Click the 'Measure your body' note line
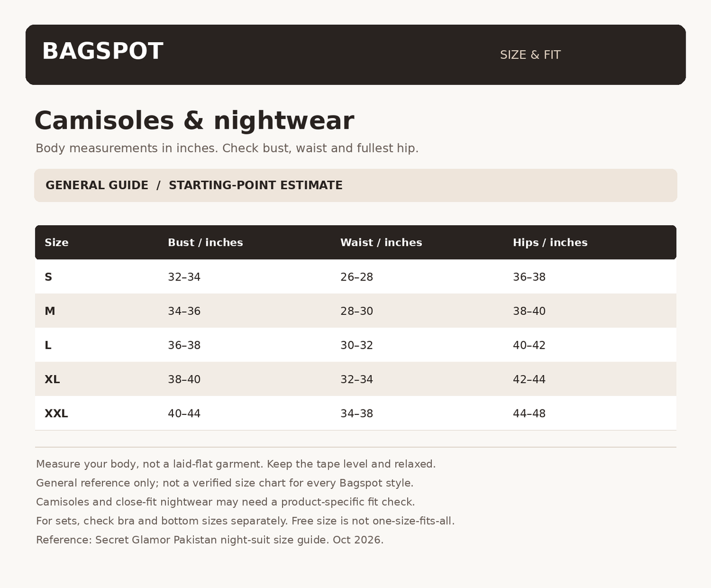711x588 pixels. (x=236, y=464)
